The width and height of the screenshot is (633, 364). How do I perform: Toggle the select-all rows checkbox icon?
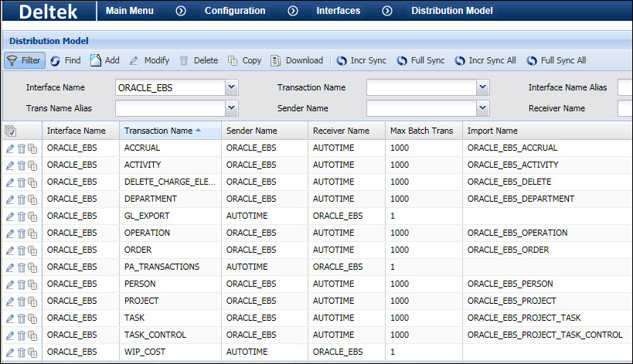(x=11, y=131)
